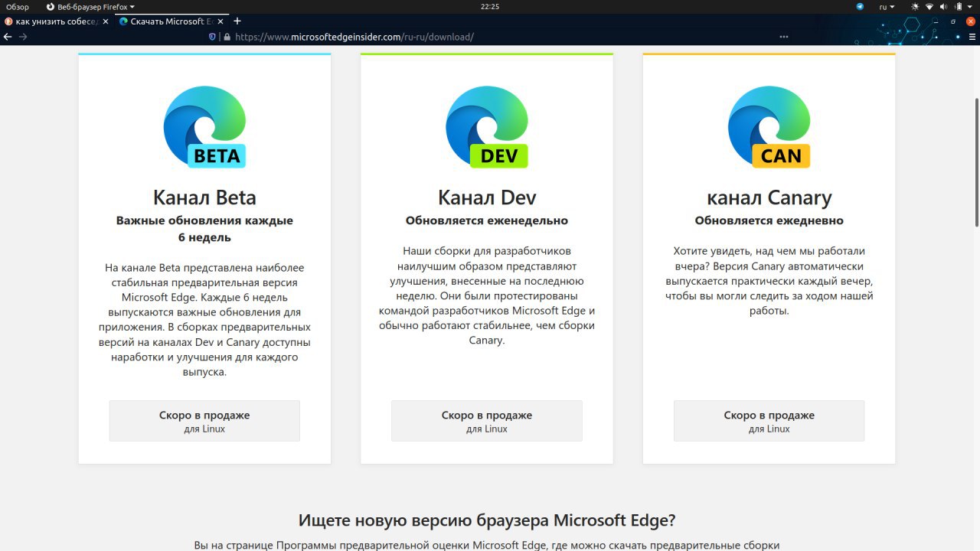The height and width of the screenshot is (551, 980).
Task: Open the tracking protection shield icon
Action: [213, 37]
